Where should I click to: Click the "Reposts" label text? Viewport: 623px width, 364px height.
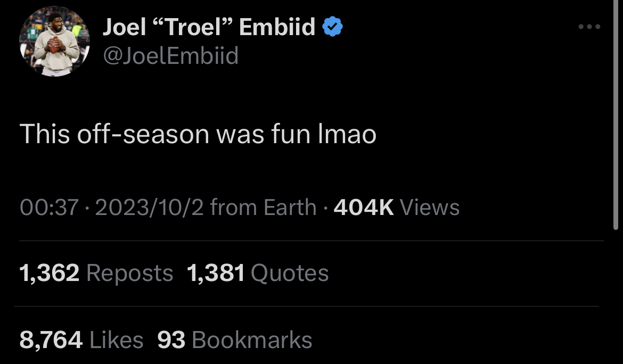click(x=129, y=274)
